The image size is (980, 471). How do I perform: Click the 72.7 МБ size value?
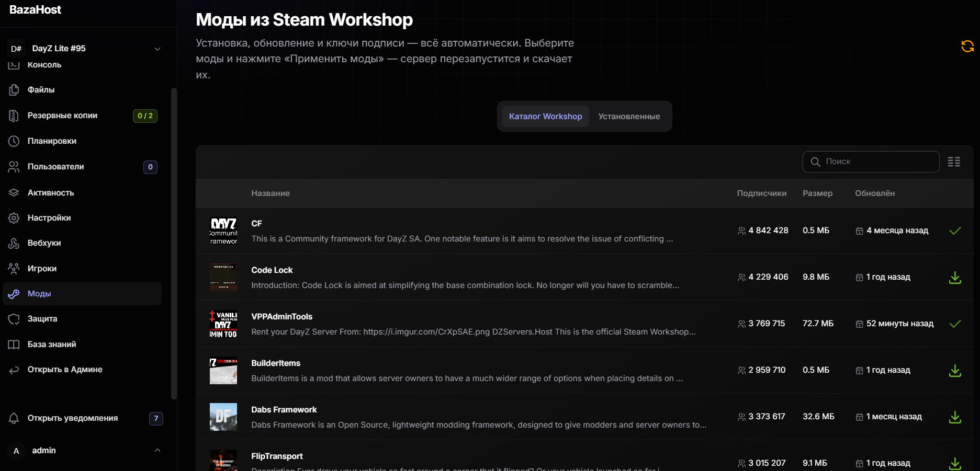click(x=818, y=324)
